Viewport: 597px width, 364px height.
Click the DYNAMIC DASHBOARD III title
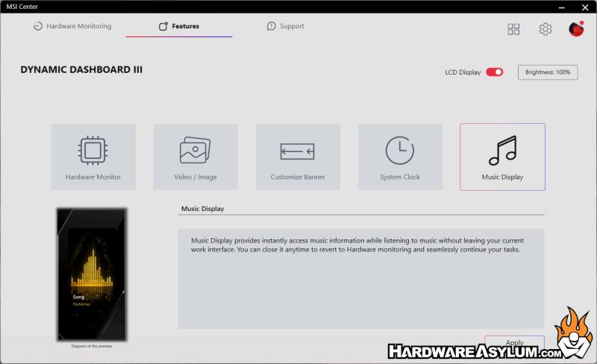(x=81, y=69)
